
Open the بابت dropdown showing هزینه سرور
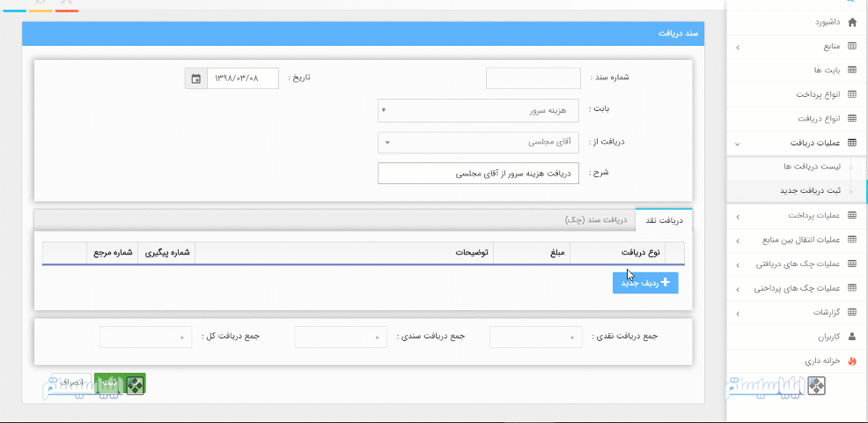click(x=478, y=110)
